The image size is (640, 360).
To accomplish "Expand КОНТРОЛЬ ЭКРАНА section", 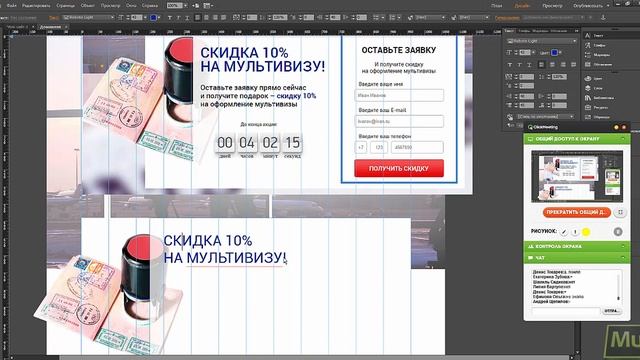I will click(x=577, y=247).
